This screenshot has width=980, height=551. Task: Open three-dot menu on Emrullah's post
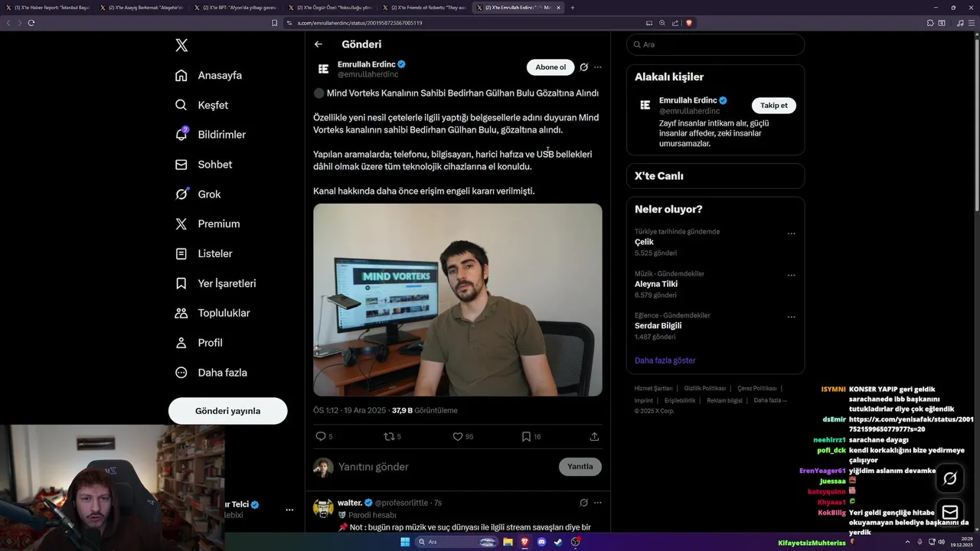click(x=598, y=67)
